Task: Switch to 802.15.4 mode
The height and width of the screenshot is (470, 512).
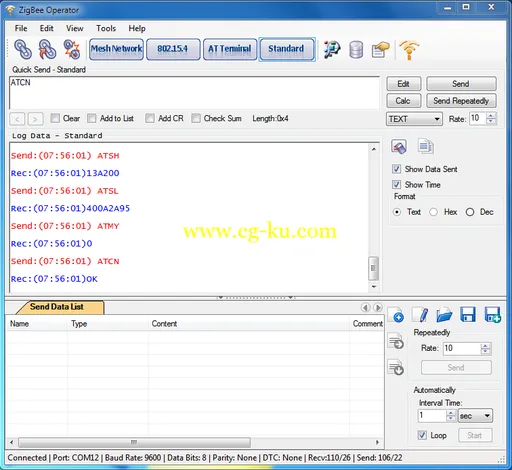Action: coord(173,49)
